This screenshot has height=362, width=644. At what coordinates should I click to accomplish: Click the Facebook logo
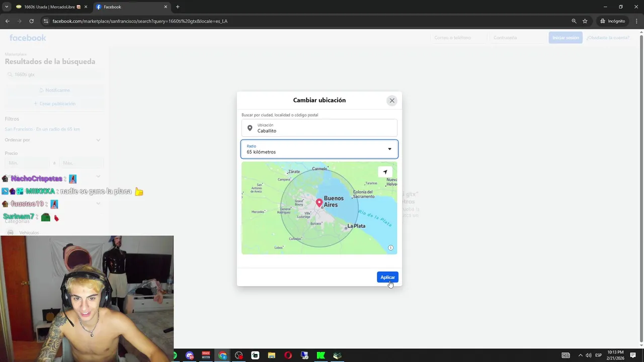pos(28,38)
